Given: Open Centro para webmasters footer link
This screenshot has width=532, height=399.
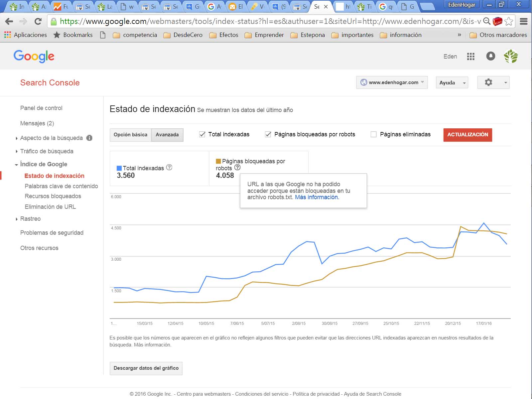Looking at the screenshot, I should [x=204, y=394].
